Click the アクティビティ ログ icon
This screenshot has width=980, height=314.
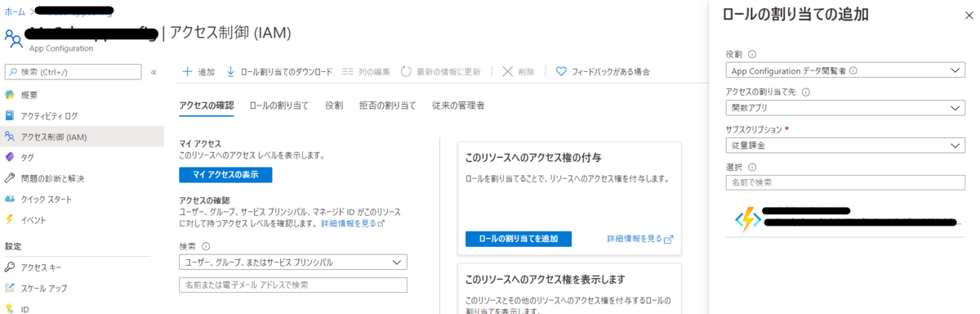[x=10, y=115]
